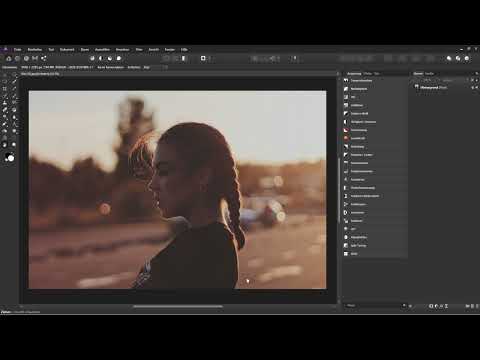Viewport: 480px width, 360px height.
Task: Click the foreground/background colour swatch
Action: tap(10, 157)
